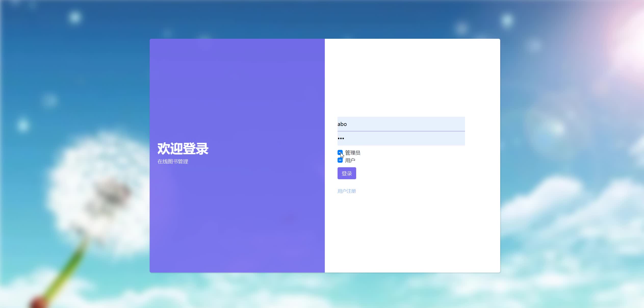
Task: Open the 用户注册 registration link
Action: [346, 191]
